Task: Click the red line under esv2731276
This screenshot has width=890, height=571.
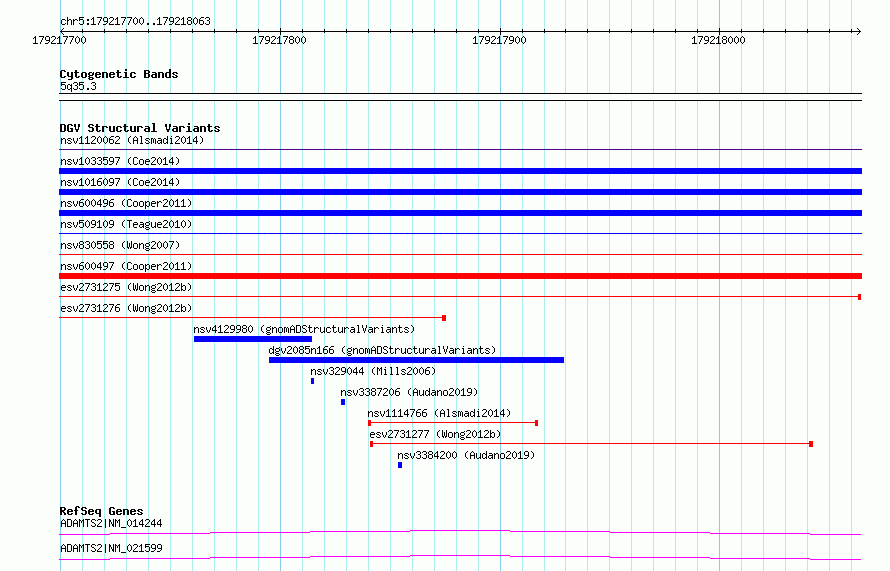Action: click(x=252, y=318)
